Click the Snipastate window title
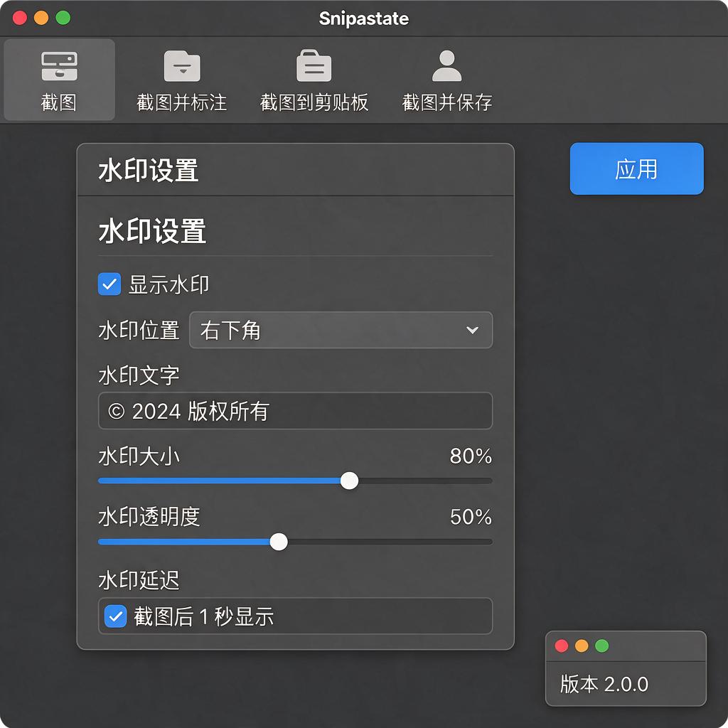This screenshot has height=728, width=728. pos(364,18)
